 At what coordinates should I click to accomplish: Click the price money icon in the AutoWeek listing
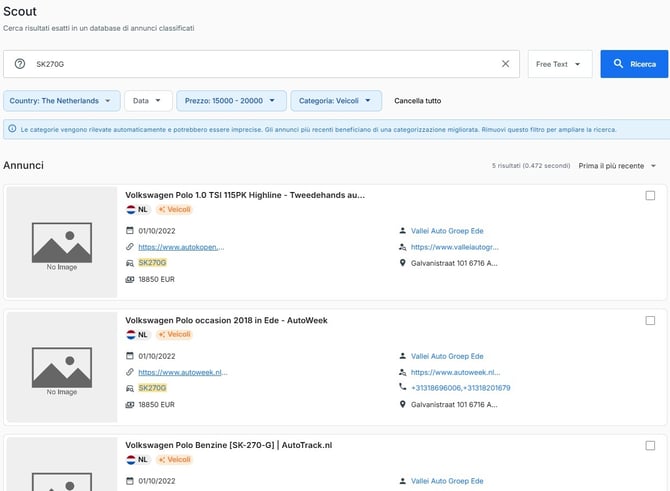(x=130, y=404)
